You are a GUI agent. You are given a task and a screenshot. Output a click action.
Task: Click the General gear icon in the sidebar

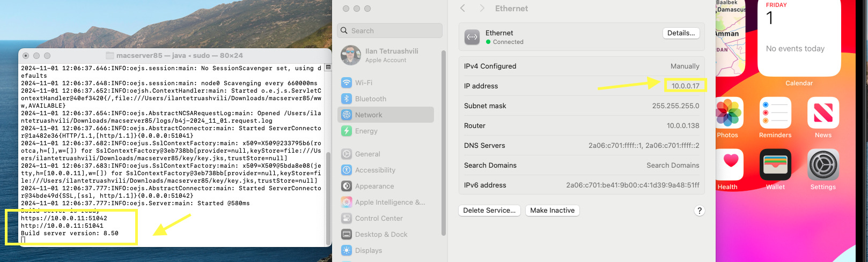347,154
